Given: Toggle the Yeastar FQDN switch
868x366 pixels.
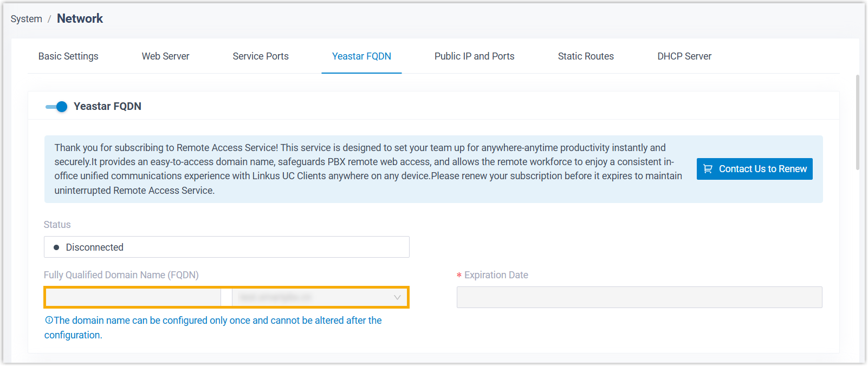Looking at the screenshot, I should click(56, 107).
